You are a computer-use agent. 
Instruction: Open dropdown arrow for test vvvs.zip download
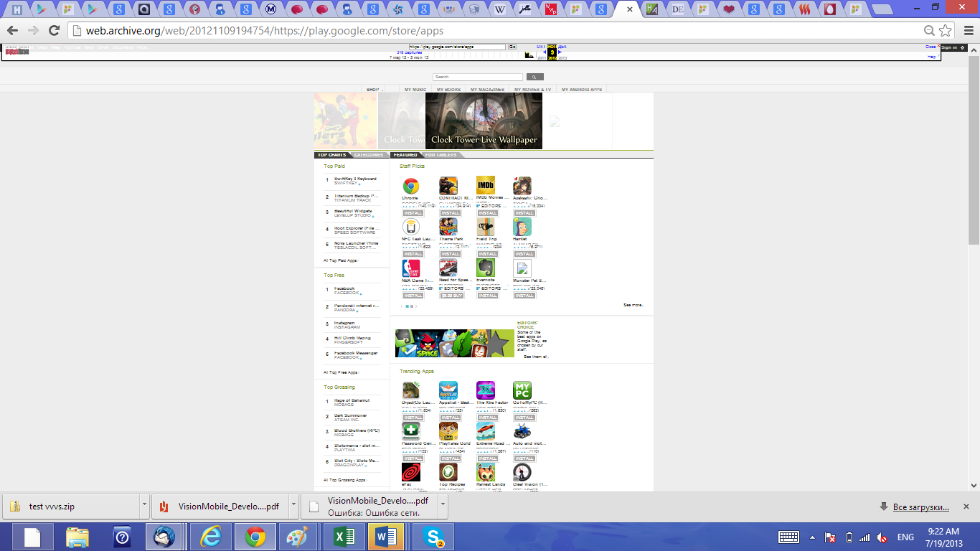pos(145,506)
